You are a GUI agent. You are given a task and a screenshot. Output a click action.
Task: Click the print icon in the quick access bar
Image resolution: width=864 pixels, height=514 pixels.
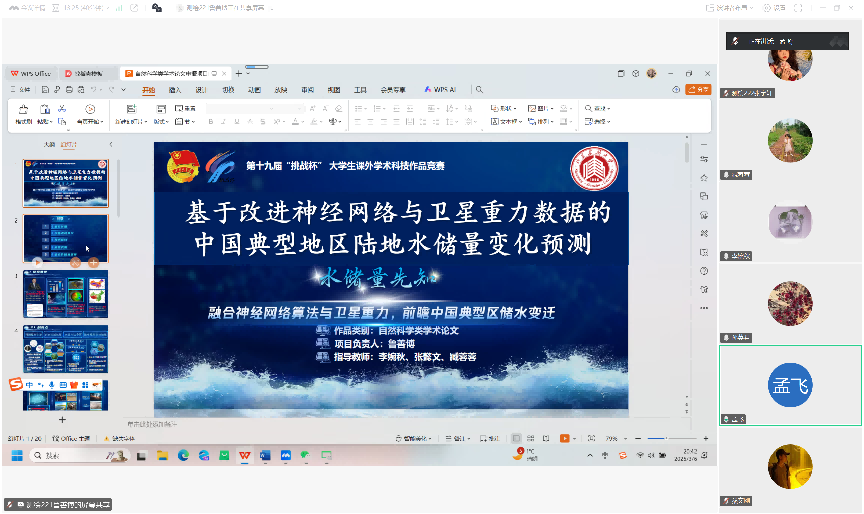69,89
